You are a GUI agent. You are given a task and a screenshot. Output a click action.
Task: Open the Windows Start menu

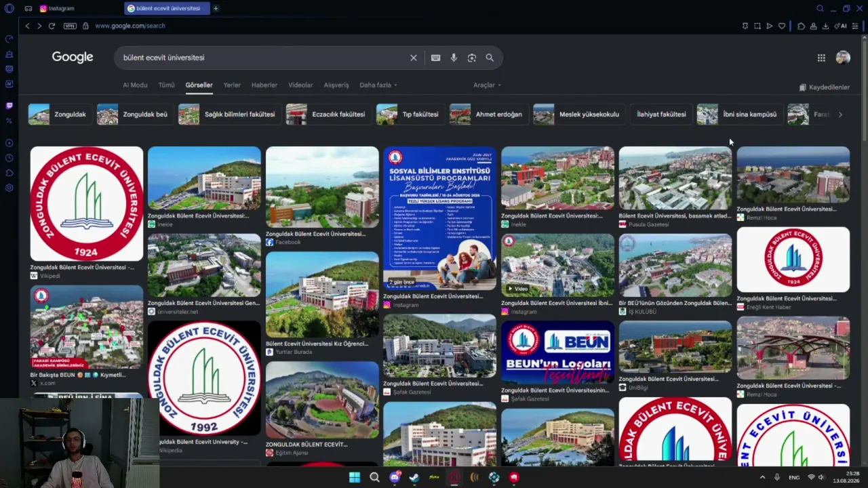pos(355,477)
